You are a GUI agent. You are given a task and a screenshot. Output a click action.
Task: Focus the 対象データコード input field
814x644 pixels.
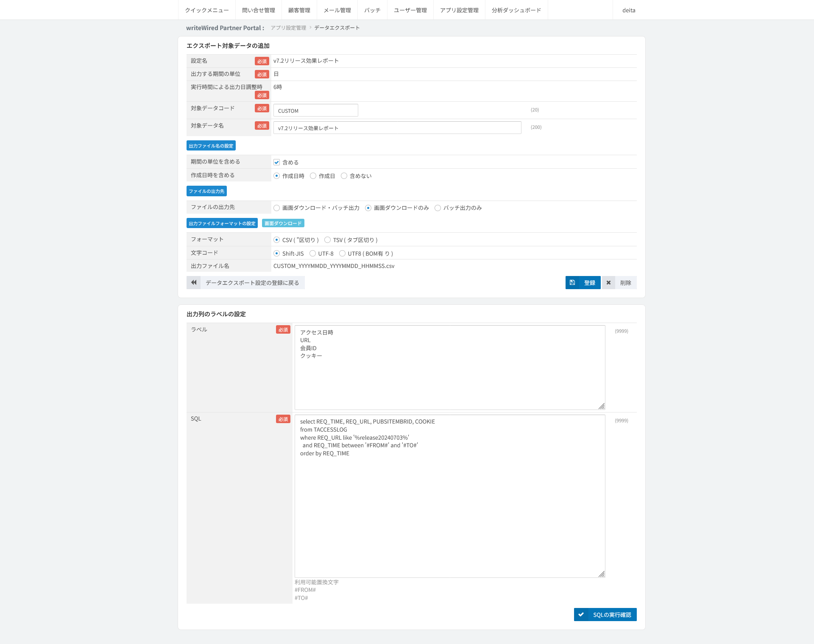pos(316,110)
